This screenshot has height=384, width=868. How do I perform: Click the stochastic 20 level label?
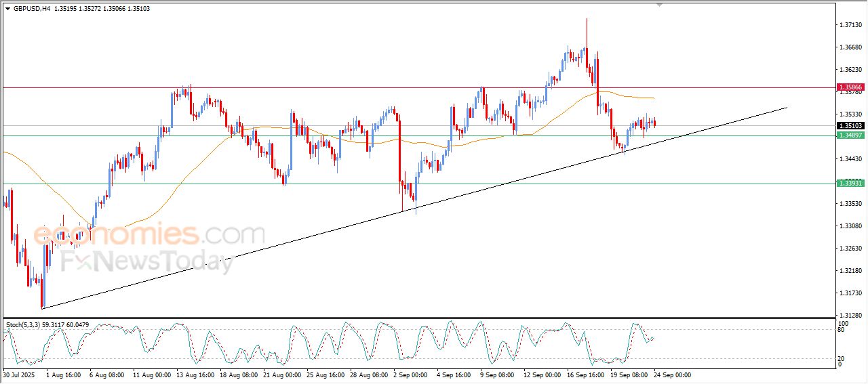(842, 358)
